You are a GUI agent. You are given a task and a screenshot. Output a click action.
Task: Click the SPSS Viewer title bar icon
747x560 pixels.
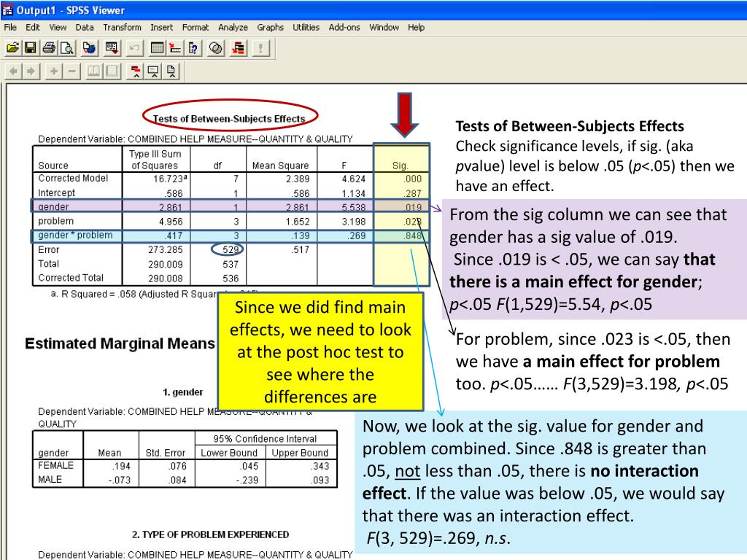coord(7,10)
